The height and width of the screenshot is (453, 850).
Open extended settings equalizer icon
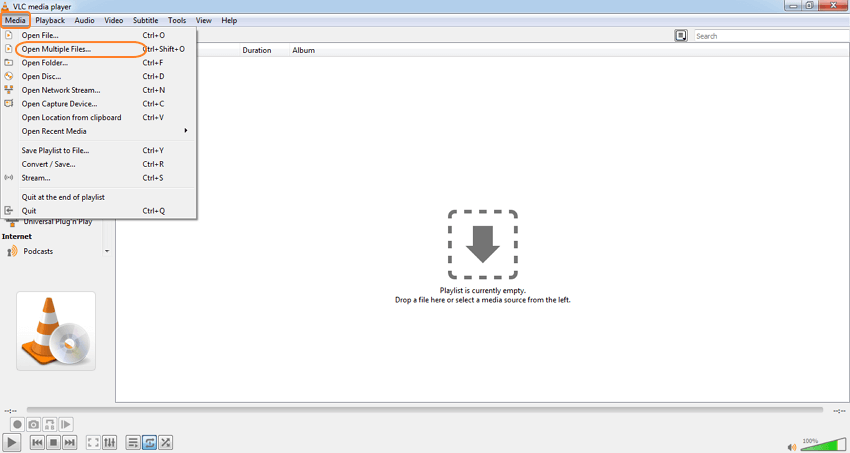coord(110,443)
